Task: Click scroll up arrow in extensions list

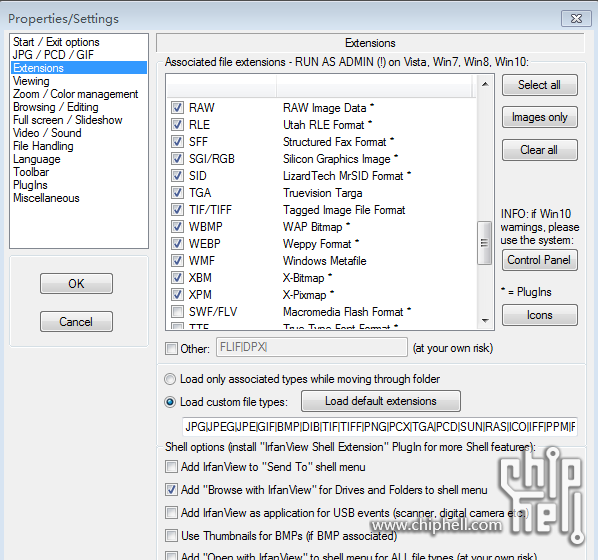Action: 485,84
